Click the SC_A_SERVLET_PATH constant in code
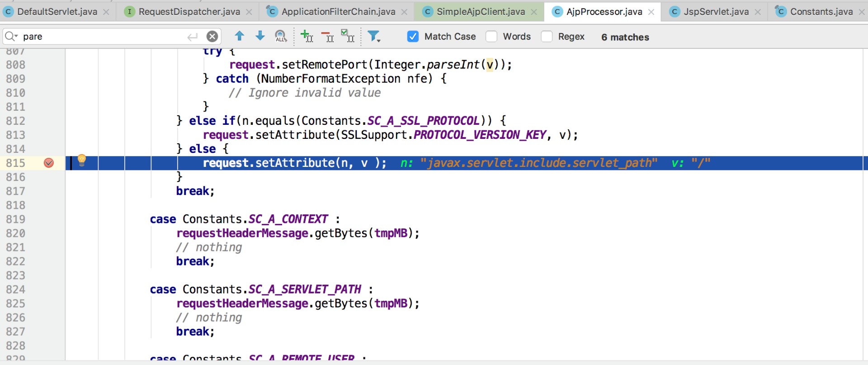Image resolution: width=868 pixels, height=365 pixels. [305, 289]
